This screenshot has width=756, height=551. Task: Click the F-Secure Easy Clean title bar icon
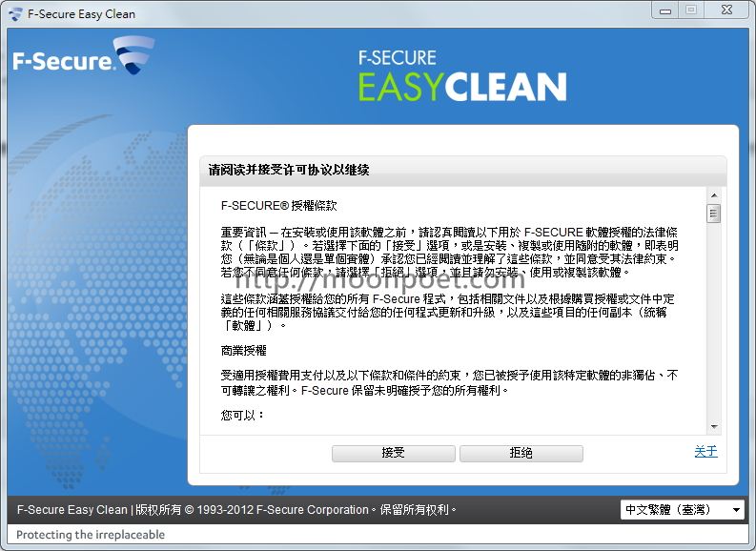[15, 14]
